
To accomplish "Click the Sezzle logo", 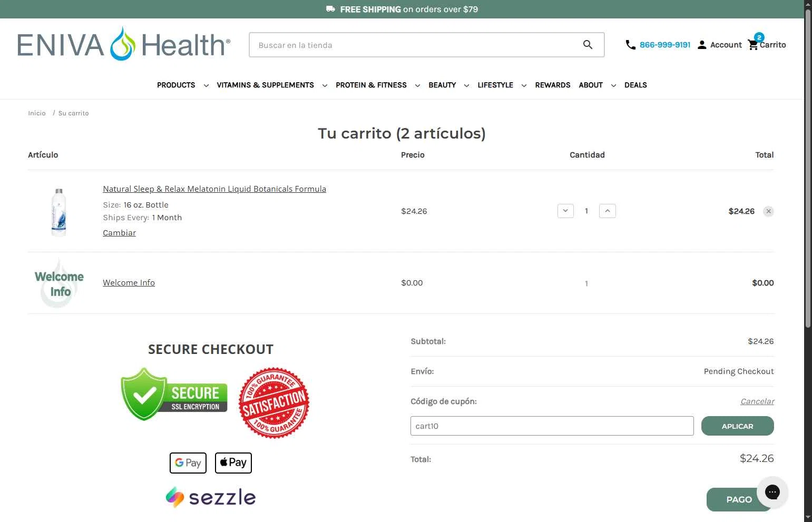I will 211,497.
